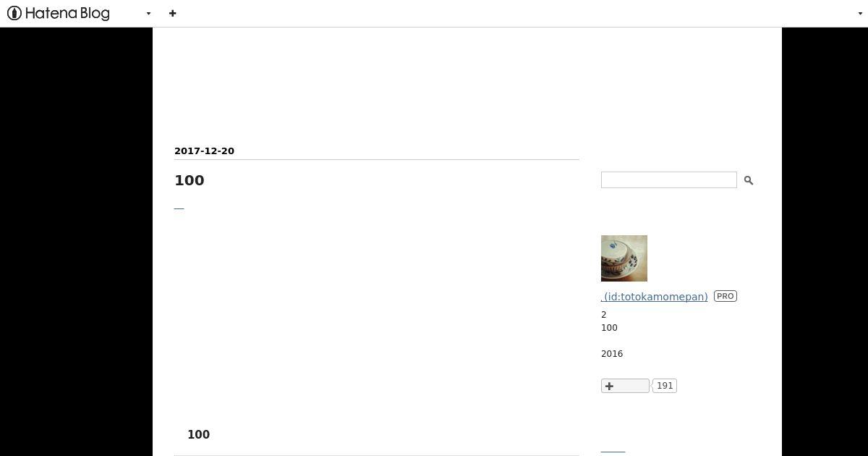Open the article title "100" at top
This screenshot has width=868, height=456.
click(x=190, y=180)
